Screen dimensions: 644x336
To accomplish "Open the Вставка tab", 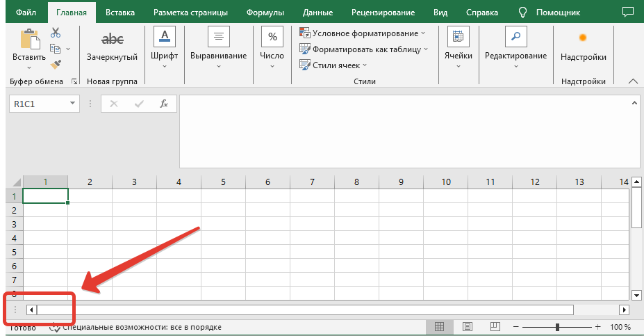I will pos(120,13).
